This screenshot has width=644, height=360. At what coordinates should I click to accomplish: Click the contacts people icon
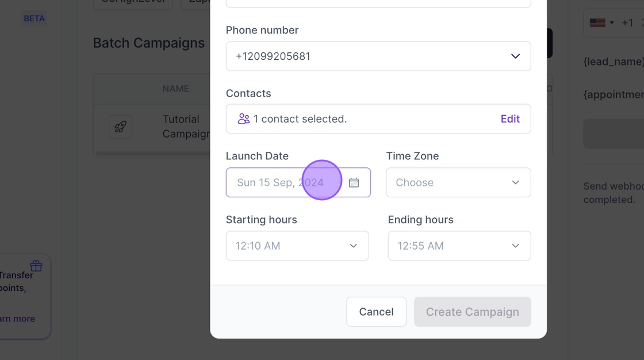pyautogui.click(x=244, y=119)
